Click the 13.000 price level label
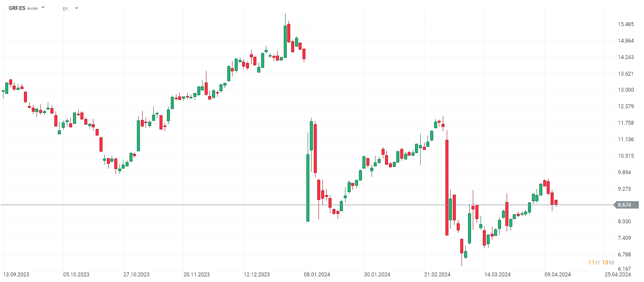Screen dimensions: 644x282 click(626, 90)
